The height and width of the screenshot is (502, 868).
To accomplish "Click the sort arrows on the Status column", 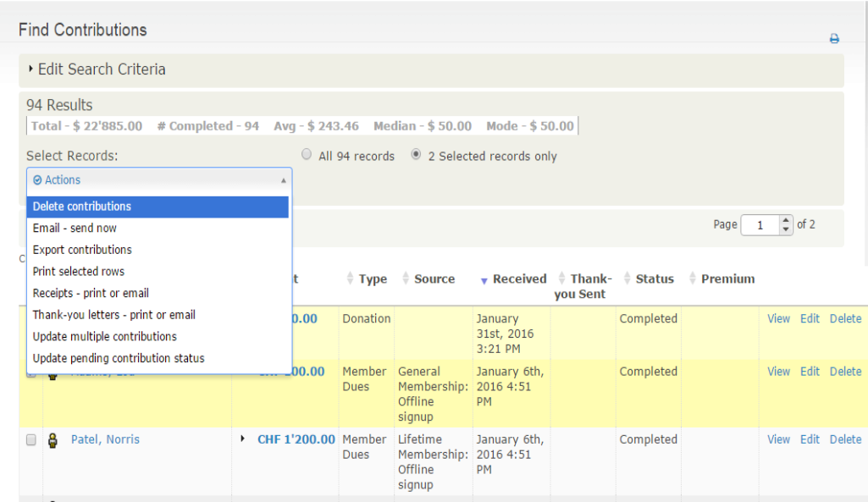I will [x=628, y=279].
